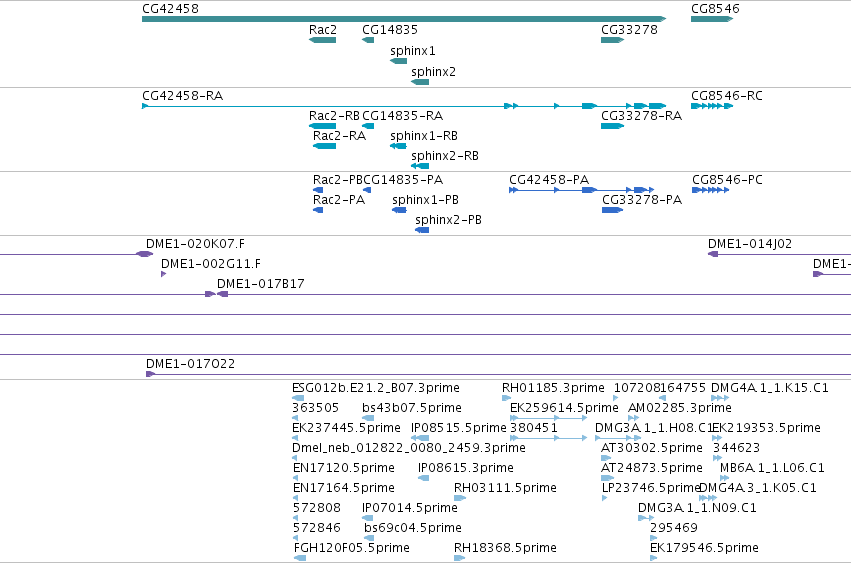Select the DME1-002G11.F clone label

(x=211, y=264)
